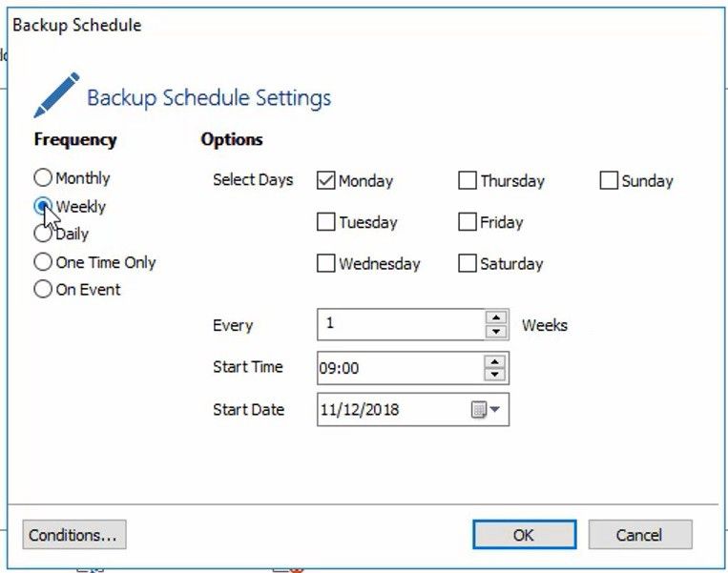Click into the Start Time field
The height and width of the screenshot is (573, 728).
[399, 368]
